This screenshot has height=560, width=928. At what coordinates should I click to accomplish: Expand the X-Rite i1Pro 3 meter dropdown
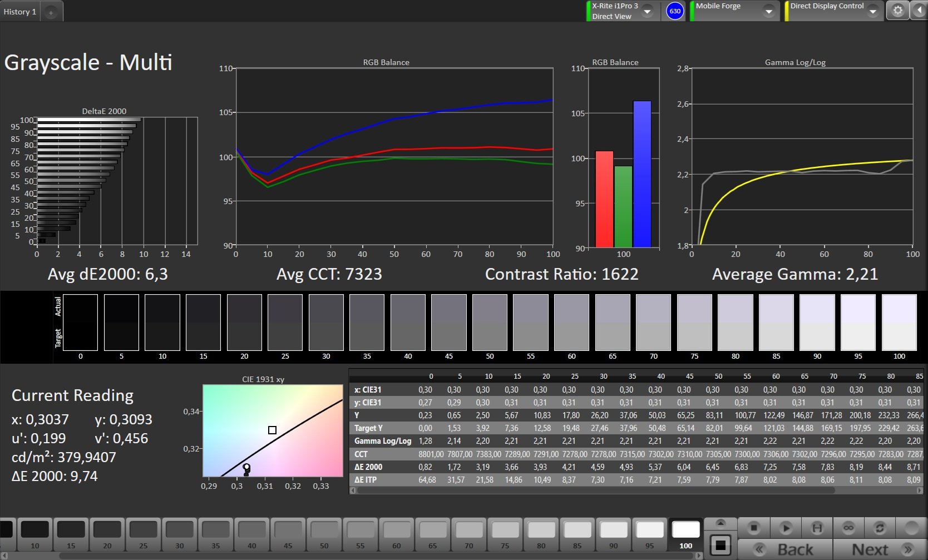pos(648,11)
